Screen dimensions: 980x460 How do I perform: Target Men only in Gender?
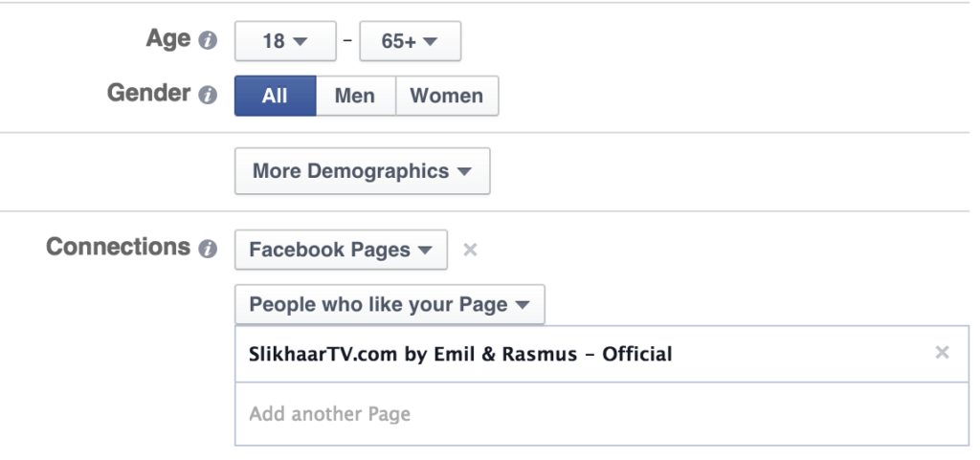(356, 96)
